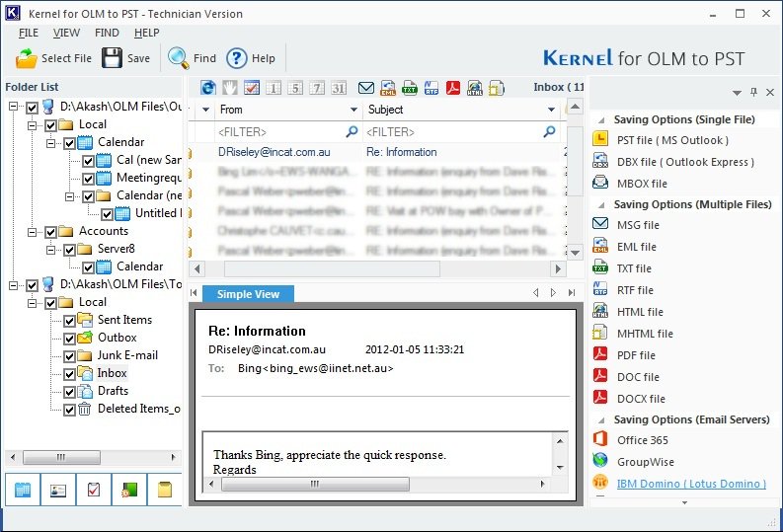Image resolution: width=783 pixels, height=532 pixels.
Task: Open Help via the question mark icon
Action: pyautogui.click(x=237, y=58)
